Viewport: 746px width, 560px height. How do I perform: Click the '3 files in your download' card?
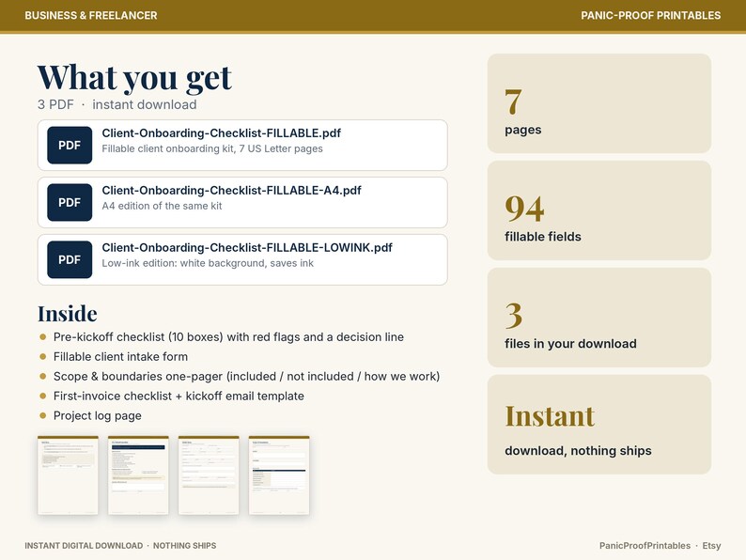click(x=599, y=318)
